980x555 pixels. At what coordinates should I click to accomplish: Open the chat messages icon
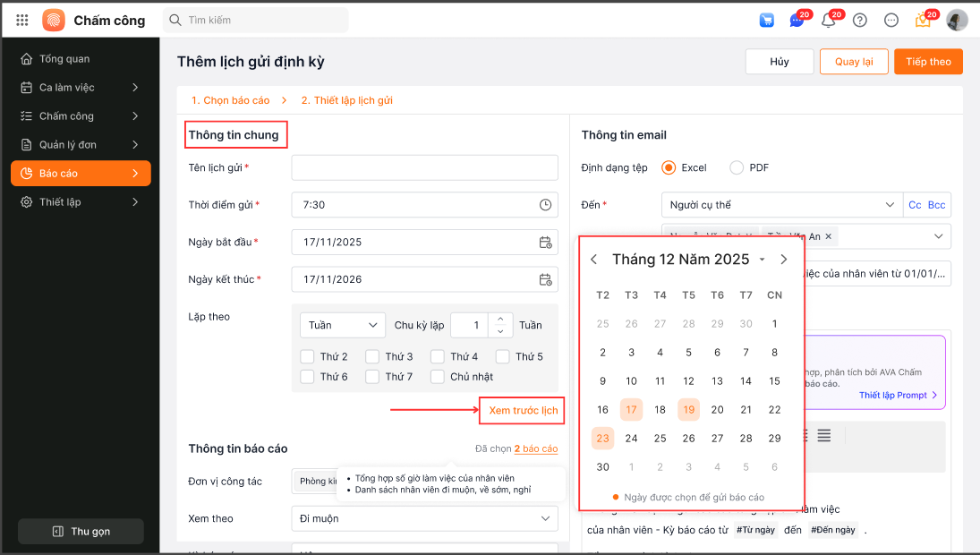pyautogui.click(x=796, y=21)
